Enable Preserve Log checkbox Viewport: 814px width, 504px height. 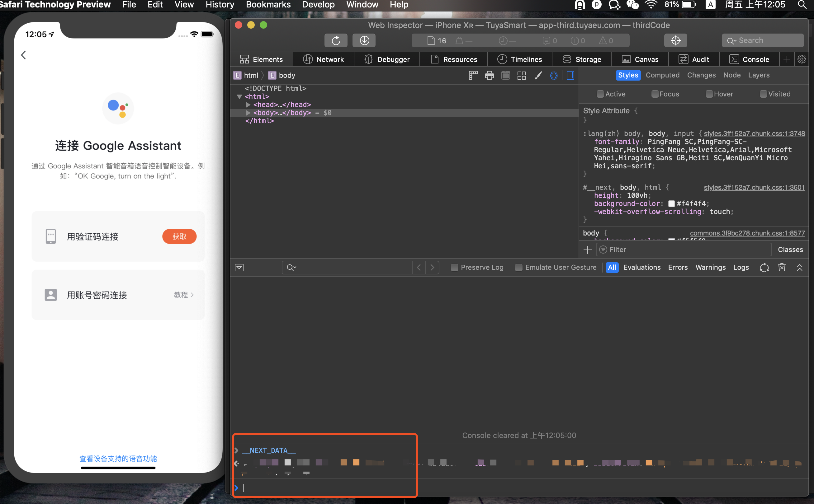pos(454,267)
